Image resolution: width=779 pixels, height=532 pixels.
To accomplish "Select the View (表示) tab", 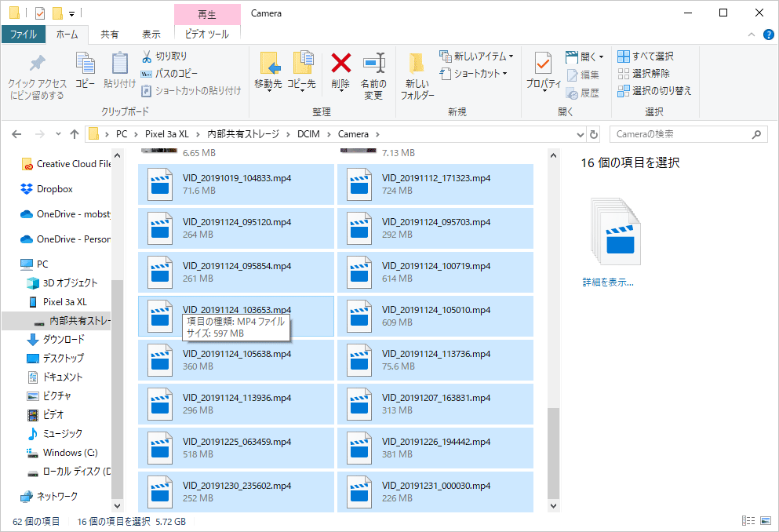I will [151, 35].
